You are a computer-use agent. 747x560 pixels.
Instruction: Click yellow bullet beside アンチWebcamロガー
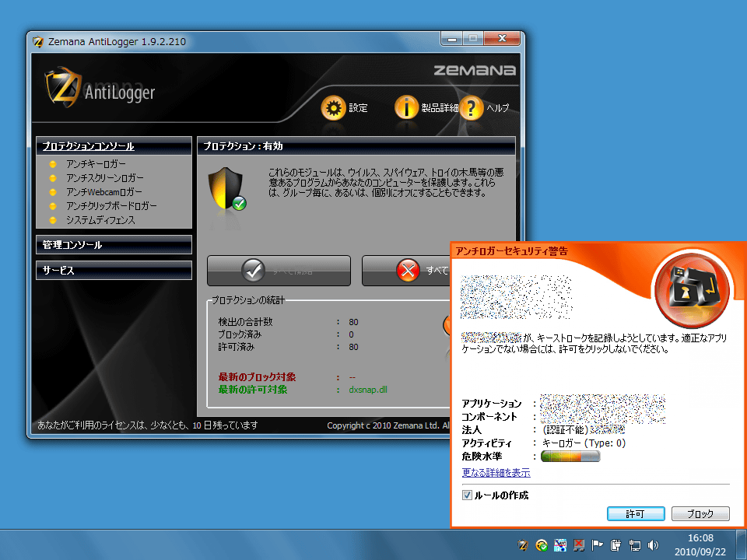[x=53, y=192]
